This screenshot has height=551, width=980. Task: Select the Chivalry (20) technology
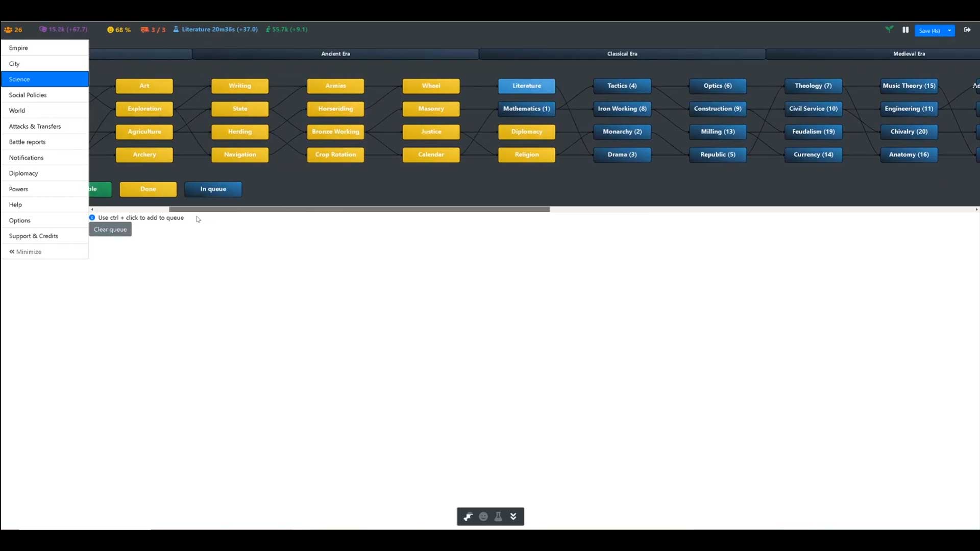(909, 132)
